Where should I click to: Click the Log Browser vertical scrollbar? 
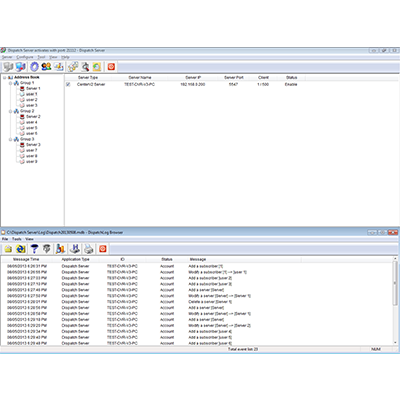(x=395, y=301)
